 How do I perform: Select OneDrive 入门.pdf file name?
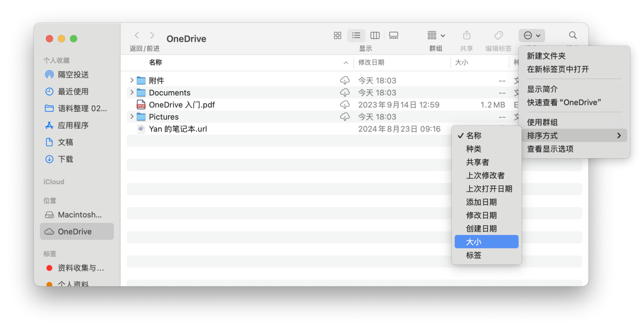[182, 105]
